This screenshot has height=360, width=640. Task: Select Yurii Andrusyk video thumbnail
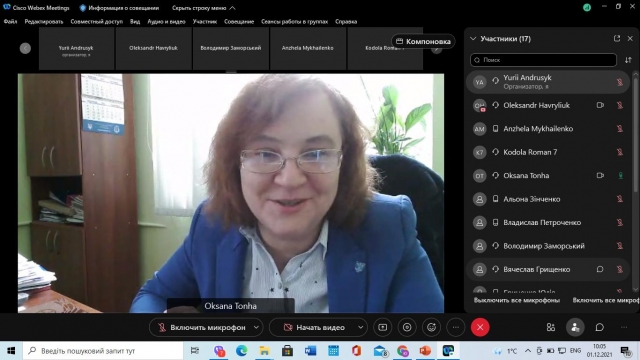click(x=76, y=49)
